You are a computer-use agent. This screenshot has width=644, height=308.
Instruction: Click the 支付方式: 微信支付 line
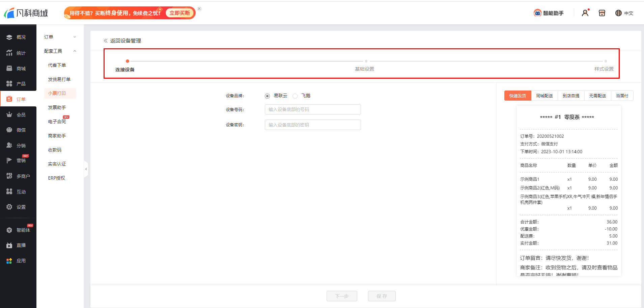click(x=539, y=144)
